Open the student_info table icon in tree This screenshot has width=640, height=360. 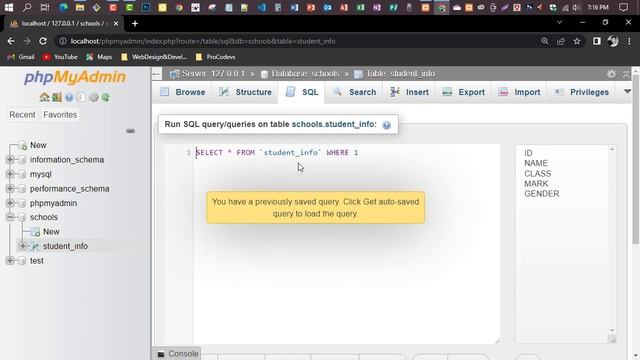[36, 246]
